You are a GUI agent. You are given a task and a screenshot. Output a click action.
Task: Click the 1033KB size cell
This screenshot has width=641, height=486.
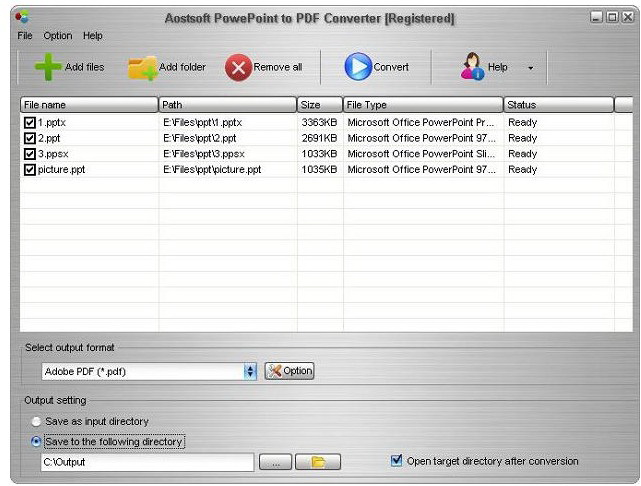coord(319,154)
